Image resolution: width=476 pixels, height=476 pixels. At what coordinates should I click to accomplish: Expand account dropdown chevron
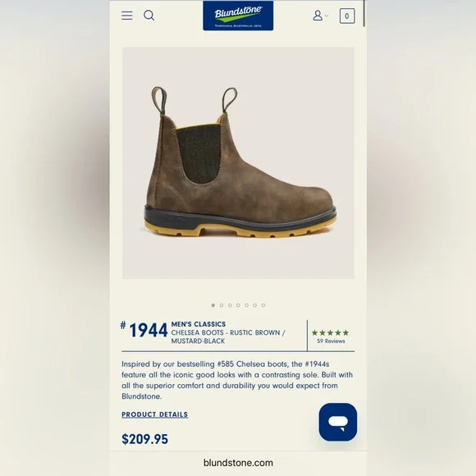[x=327, y=16]
